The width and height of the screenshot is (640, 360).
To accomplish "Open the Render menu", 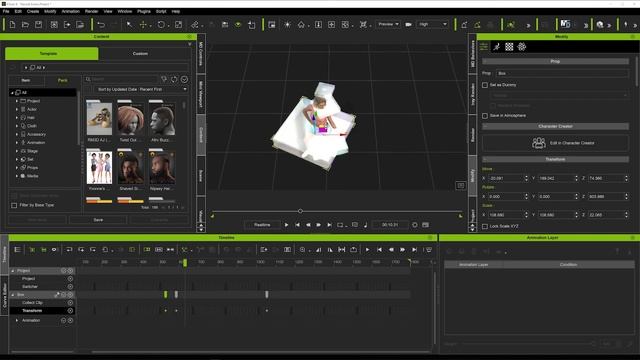I will [x=91, y=11].
